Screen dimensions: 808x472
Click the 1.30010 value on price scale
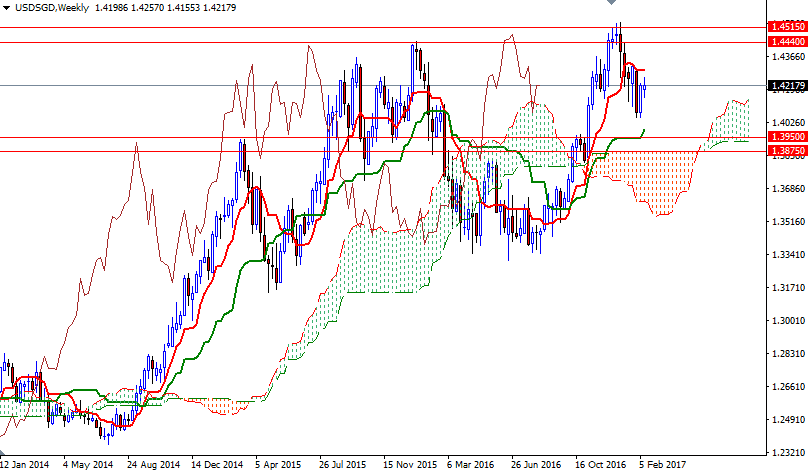tap(788, 321)
